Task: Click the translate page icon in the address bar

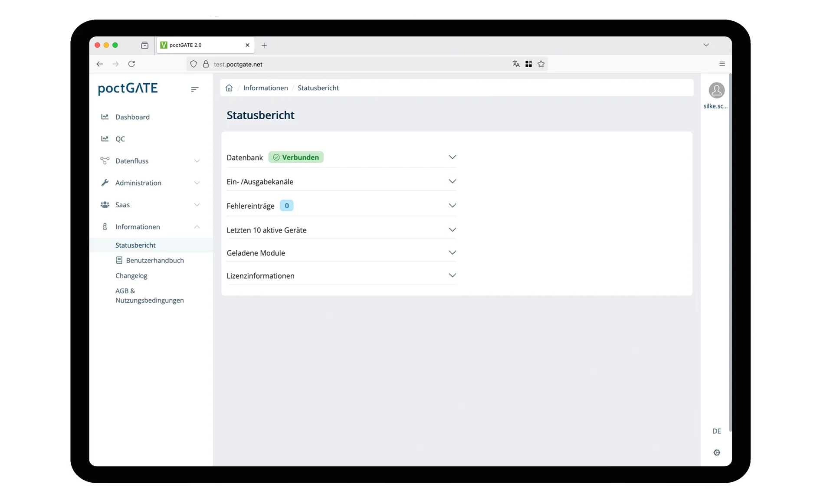Action: (516, 64)
